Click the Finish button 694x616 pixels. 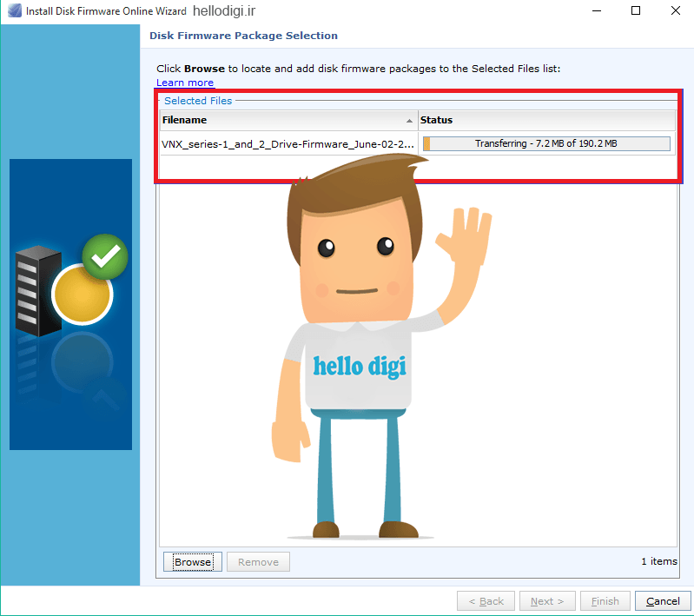point(605,601)
